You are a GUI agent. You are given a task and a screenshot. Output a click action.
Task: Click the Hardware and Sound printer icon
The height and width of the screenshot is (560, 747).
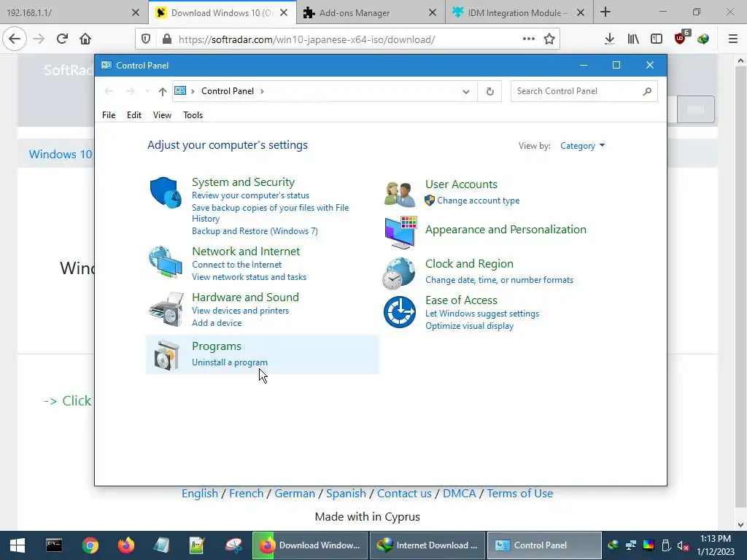(x=166, y=309)
